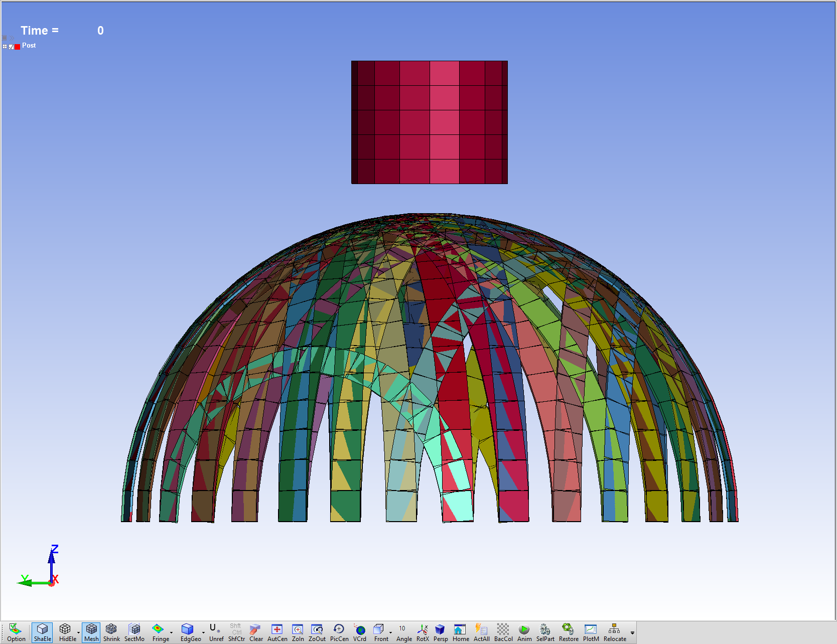
Task: Clear the display with Clear tool
Action: coord(256,632)
